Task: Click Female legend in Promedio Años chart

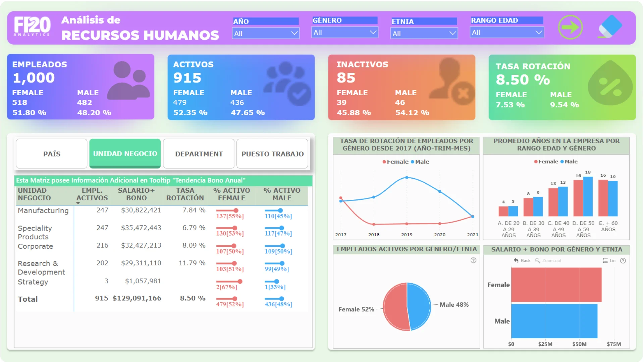Action: click(546, 162)
